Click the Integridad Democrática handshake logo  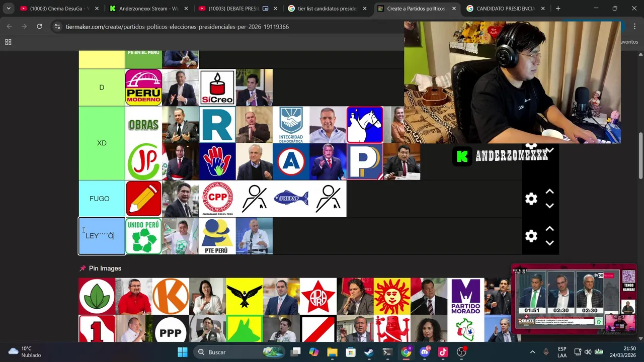point(291,125)
